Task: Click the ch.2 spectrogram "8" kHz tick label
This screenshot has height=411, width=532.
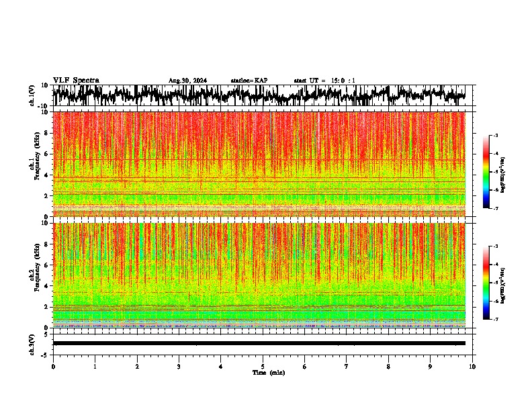Action: (x=46, y=244)
